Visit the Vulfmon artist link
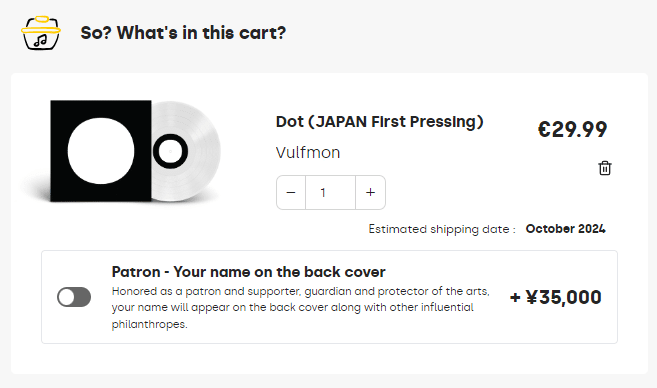 coord(308,153)
